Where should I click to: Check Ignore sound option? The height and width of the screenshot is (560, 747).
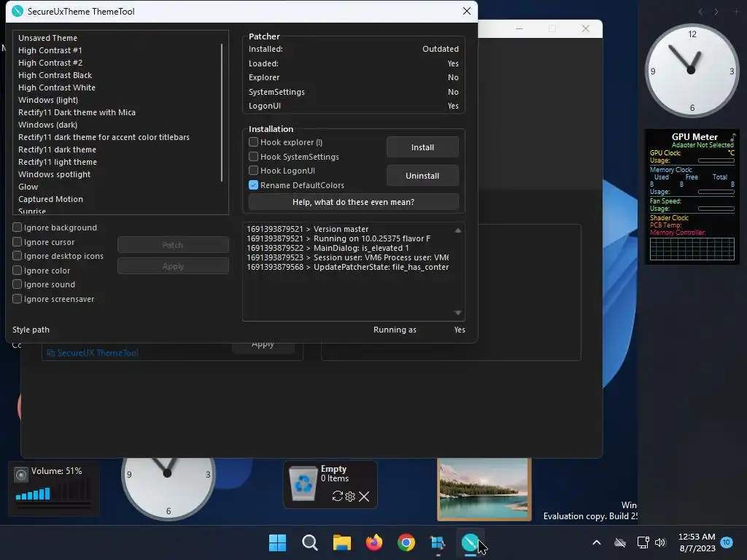(18, 284)
